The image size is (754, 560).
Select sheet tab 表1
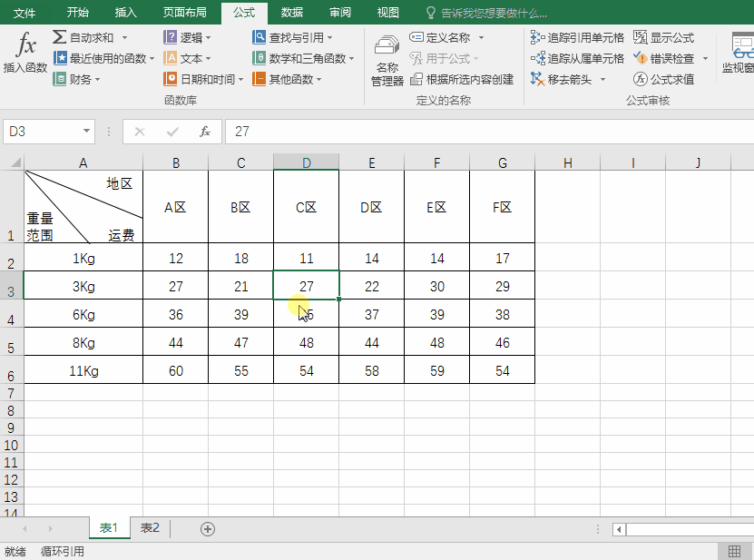pyautogui.click(x=109, y=527)
